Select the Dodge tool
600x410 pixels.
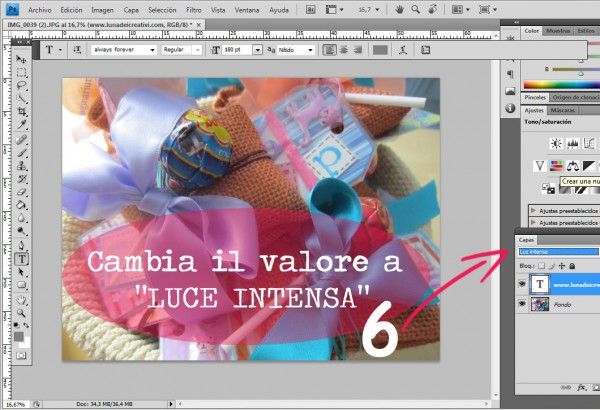point(21,231)
